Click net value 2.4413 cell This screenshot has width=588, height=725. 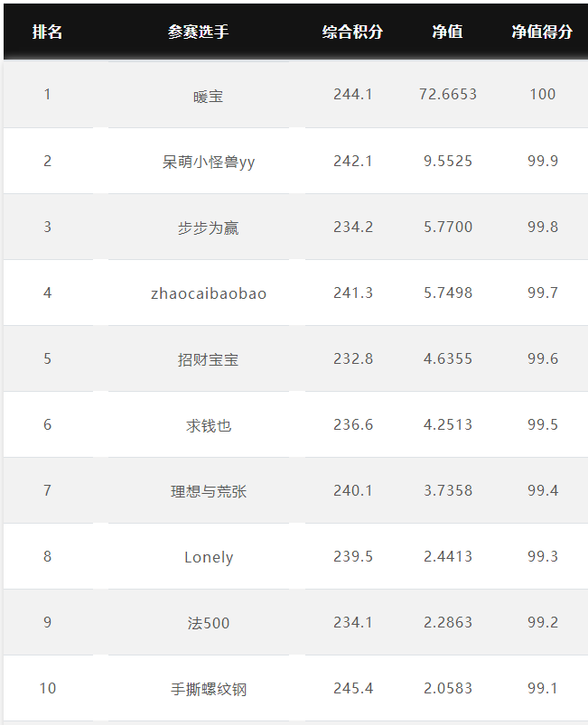[x=448, y=556]
